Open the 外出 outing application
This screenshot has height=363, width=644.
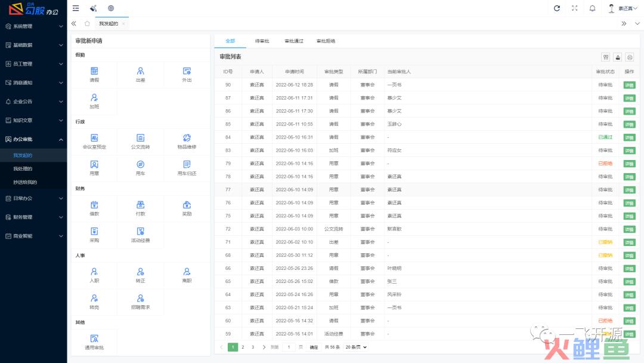tap(187, 75)
